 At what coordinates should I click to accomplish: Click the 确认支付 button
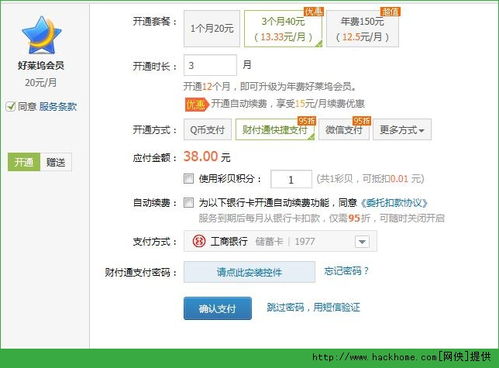tap(217, 308)
